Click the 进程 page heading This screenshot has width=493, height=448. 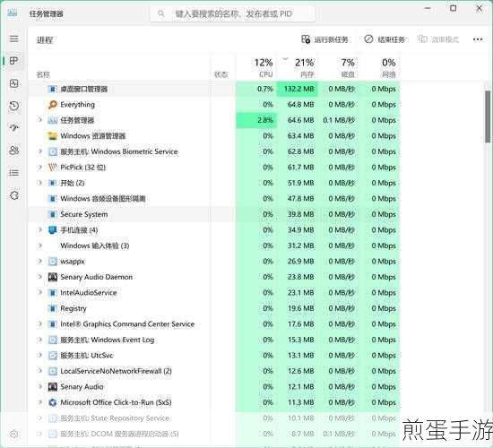tap(45, 40)
